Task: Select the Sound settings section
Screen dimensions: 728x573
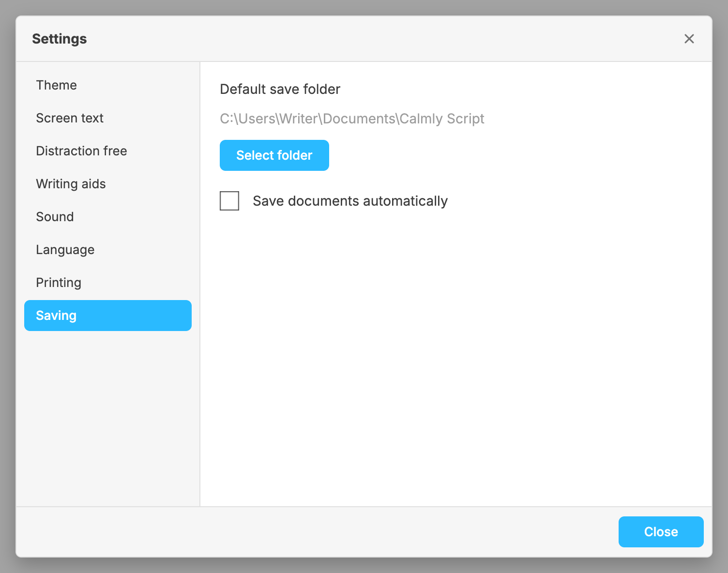Action: tap(108, 217)
